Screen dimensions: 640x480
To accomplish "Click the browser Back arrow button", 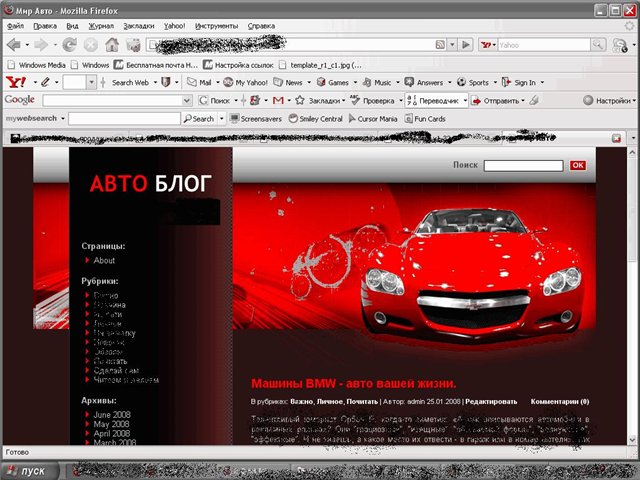I will [x=14, y=44].
